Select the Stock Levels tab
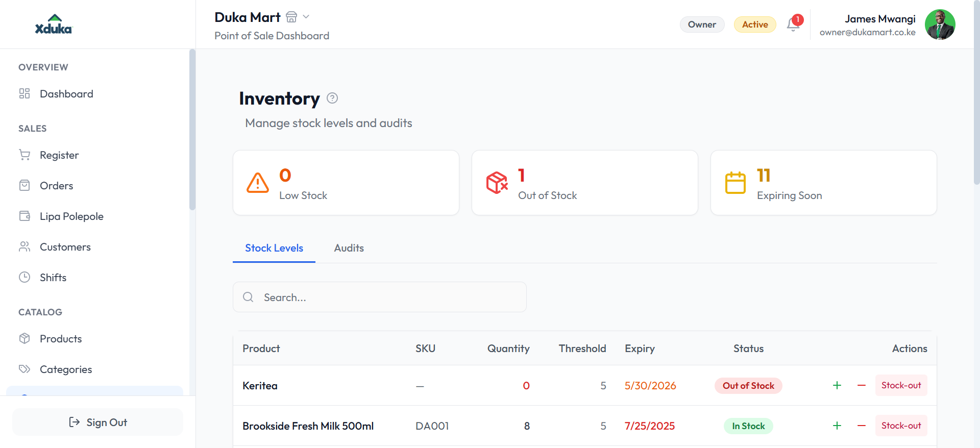 (274, 248)
